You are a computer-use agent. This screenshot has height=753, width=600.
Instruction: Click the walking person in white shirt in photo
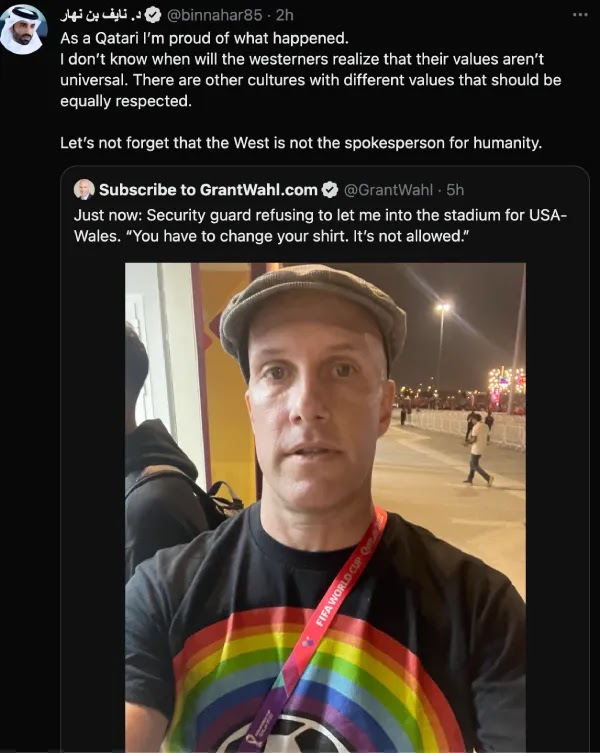pos(478,450)
